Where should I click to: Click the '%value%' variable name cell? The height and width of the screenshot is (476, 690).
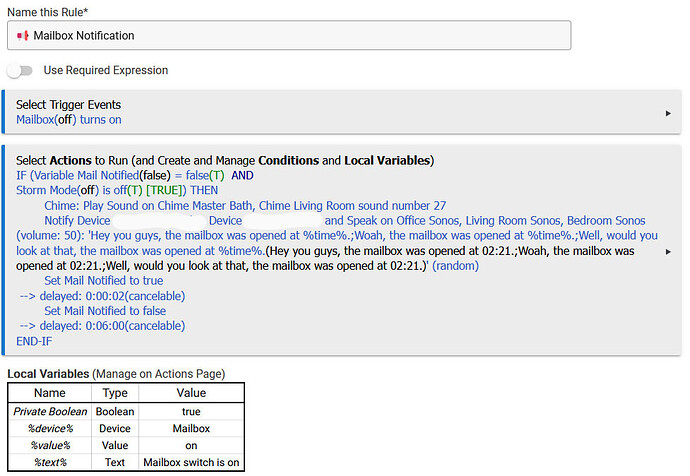pyautogui.click(x=50, y=446)
